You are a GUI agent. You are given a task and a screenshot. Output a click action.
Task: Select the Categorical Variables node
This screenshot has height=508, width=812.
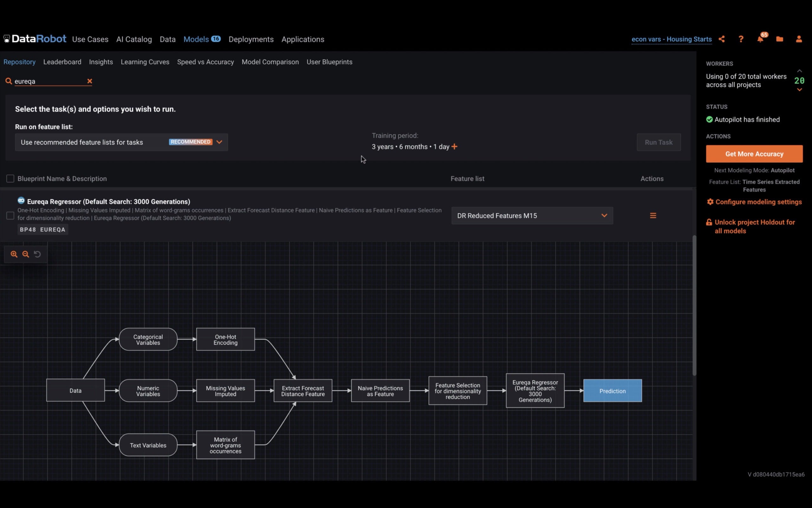tap(148, 339)
